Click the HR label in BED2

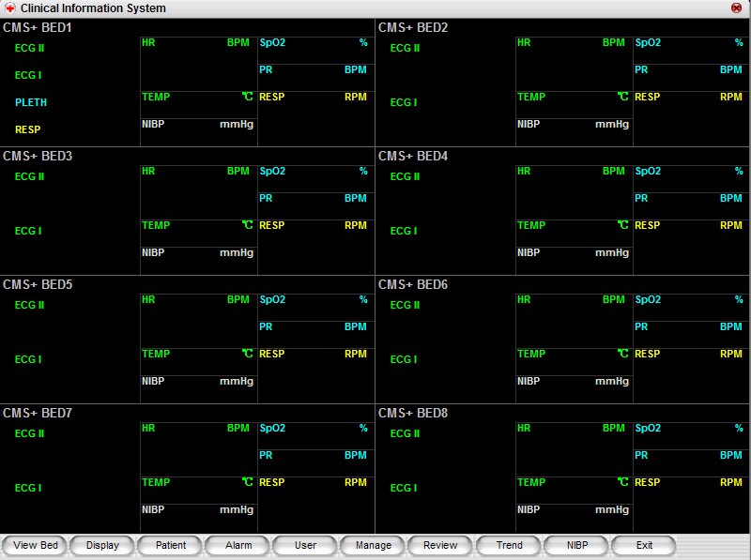pyautogui.click(x=524, y=42)
